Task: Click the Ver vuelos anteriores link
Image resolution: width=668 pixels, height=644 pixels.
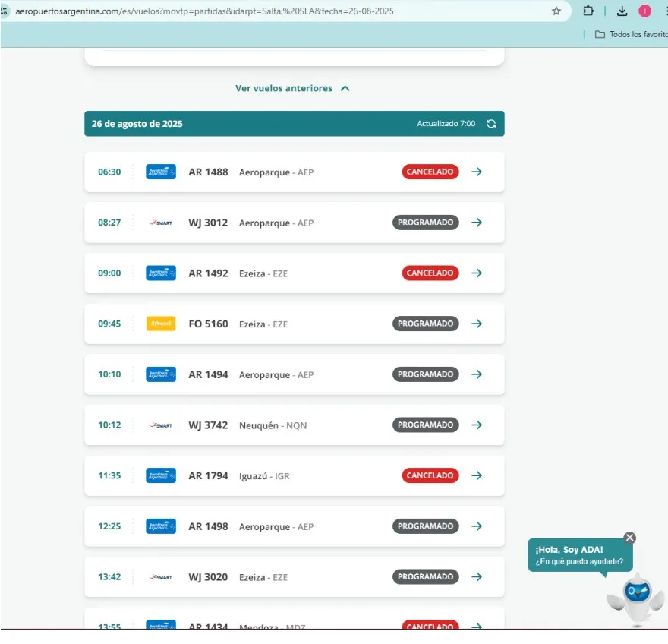Action: tap(284, 89)
